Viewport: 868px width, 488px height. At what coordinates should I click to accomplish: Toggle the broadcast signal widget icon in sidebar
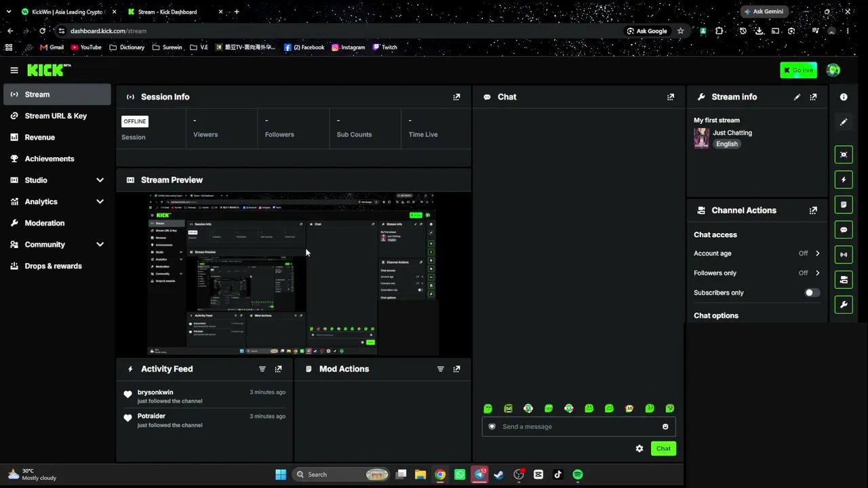(x=844, y=255)
